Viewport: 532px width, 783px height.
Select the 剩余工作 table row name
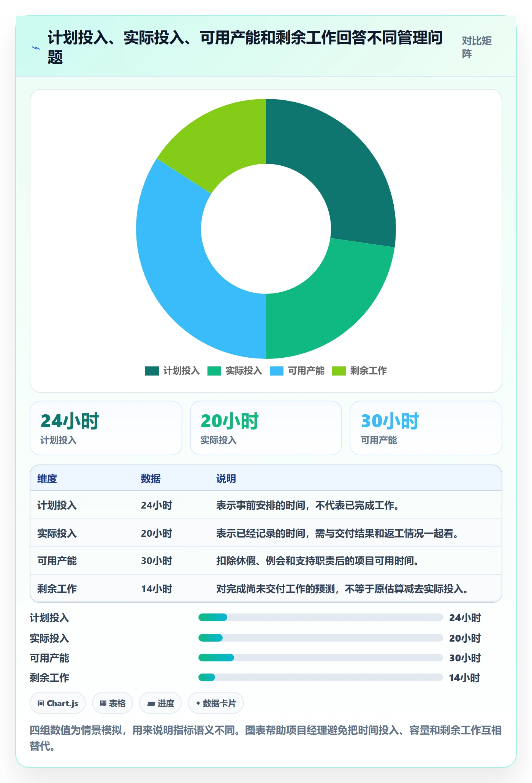[57, 589]
